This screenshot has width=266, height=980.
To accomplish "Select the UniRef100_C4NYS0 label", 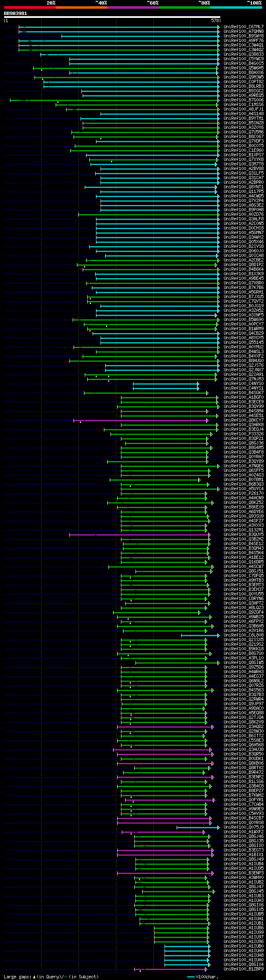I will click(244, 383).
